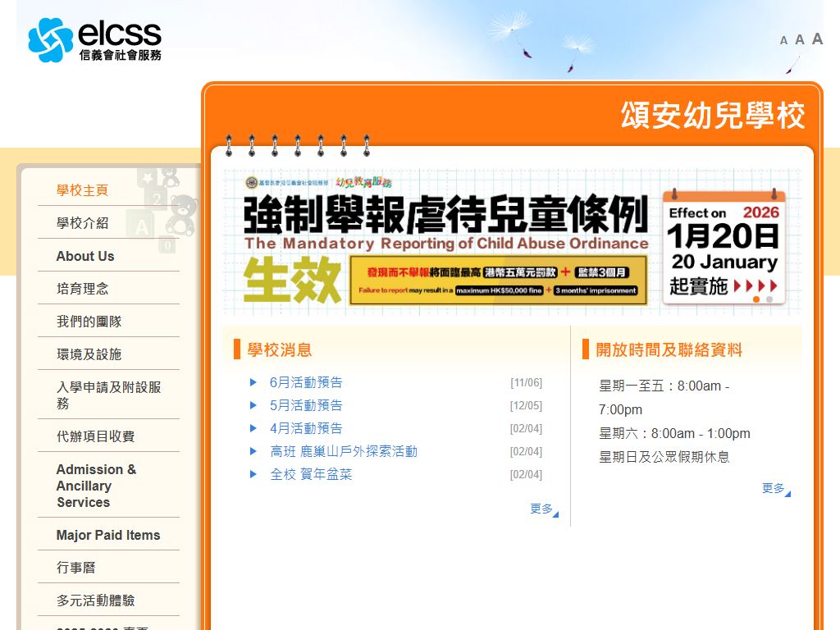Open the 學校主頁 menu item
Screen dimensions: 840x630
pyautogui.click(x=83, y=190)
